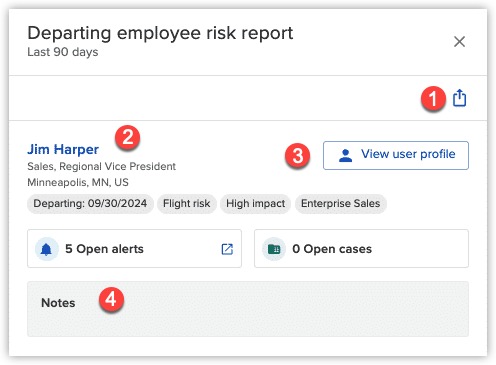Click the Departing: 09/30/2024 tag
The height and width of the screenshot is (365, 496).
click(x=90, y=204)
